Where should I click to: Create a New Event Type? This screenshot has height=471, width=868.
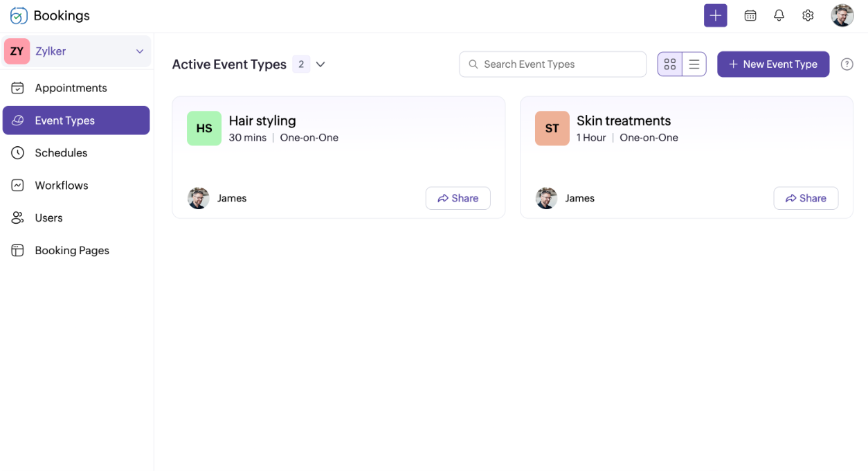(x=773, y=64)
